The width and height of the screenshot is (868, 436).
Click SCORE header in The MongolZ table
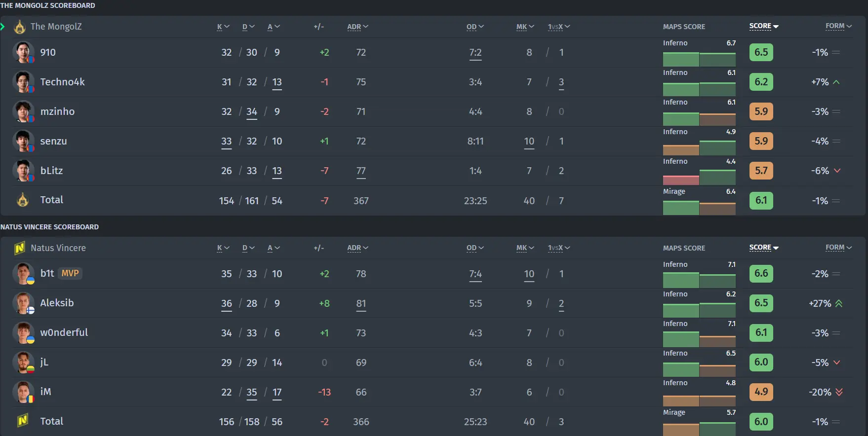pyautogui.click(x=763, y=26)
